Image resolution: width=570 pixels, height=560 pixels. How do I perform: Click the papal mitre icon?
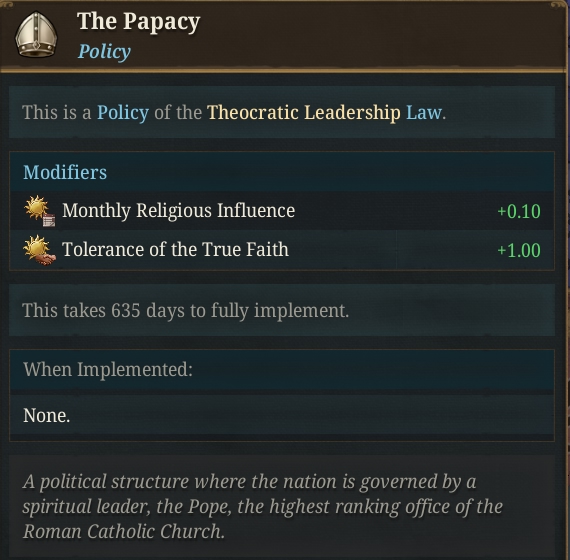(x=36, y=35)
